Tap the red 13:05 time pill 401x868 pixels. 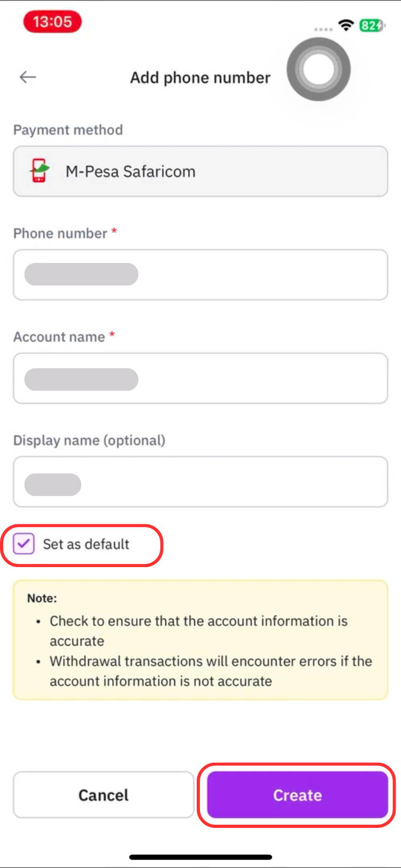[52, 22]
